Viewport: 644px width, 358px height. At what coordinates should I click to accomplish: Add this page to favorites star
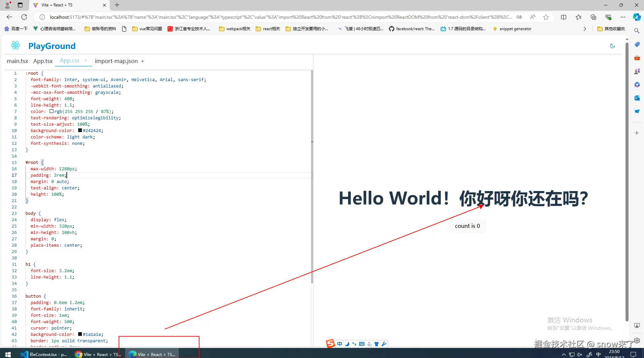click(x=546, y=17)
